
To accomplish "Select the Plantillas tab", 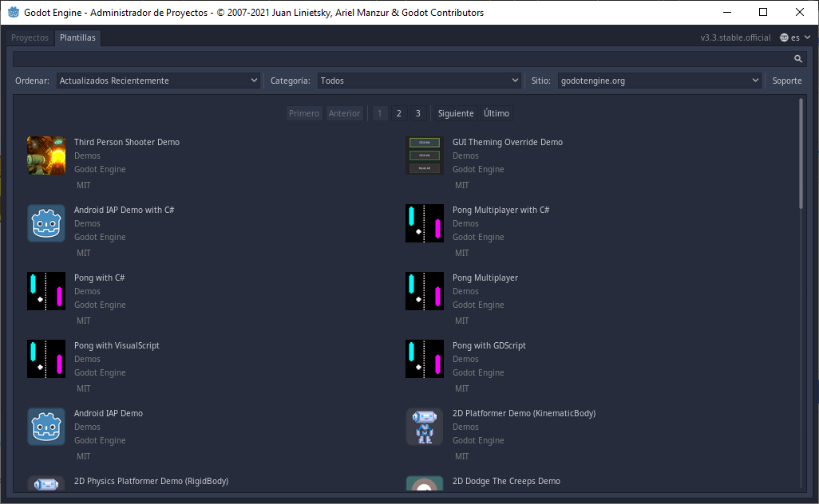I will tap(78, 37).
